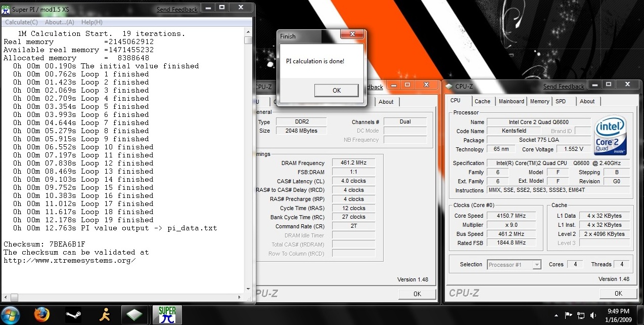This screenshot has height=325, width=644.
Task: Click Send Feedback link in Super PI
Action: click(177, 10)
